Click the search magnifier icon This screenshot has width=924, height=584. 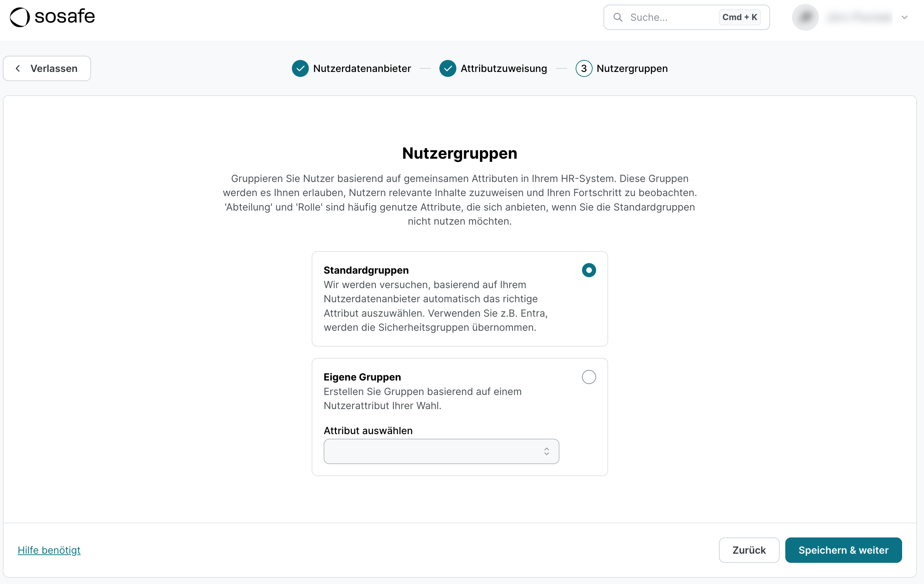(x=618, y=17)
